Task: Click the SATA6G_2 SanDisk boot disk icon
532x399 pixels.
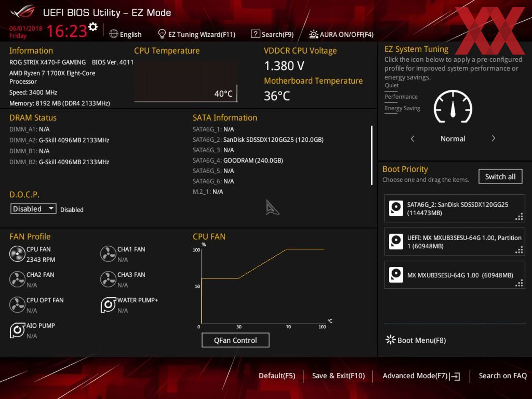Action: pyautogui.click(x=396, y=208)
